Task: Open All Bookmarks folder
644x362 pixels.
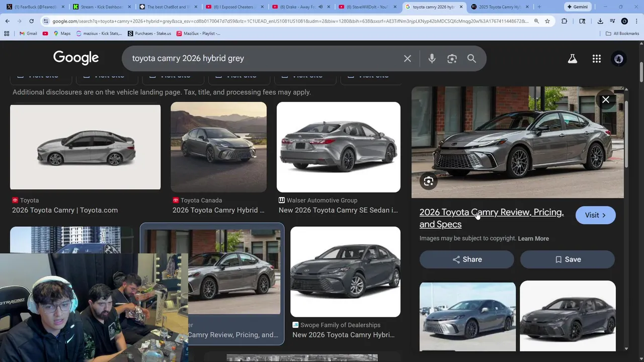Action: tap(622, 33)
